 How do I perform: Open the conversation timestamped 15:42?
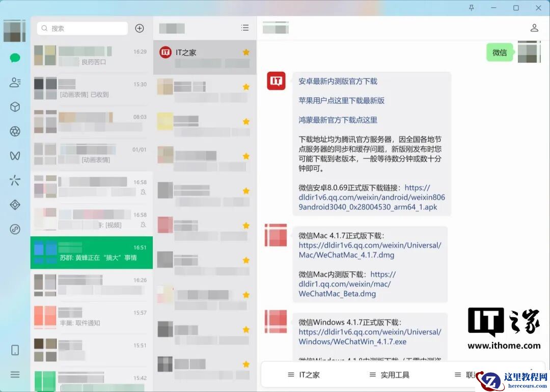[x=92, y=380]
